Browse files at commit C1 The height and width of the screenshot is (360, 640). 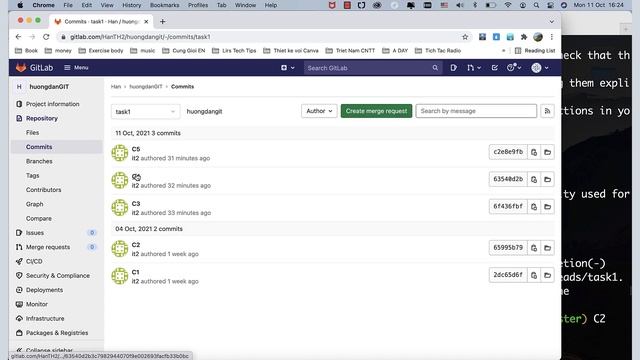pos(547,275)
